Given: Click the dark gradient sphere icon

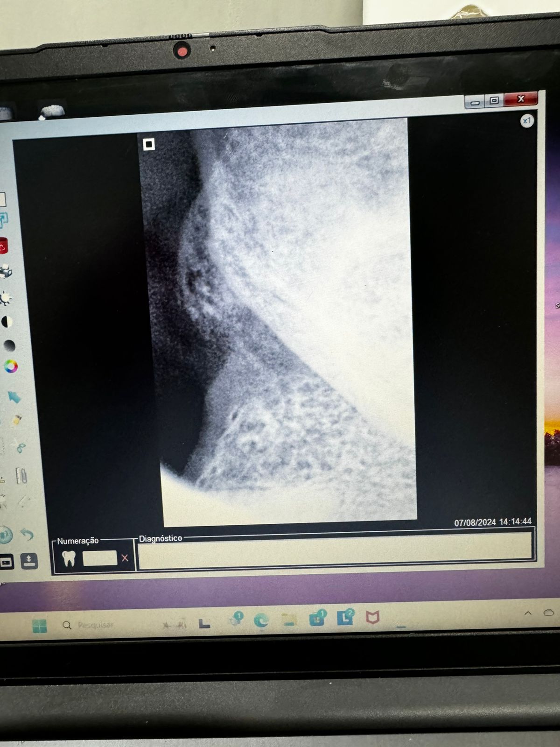Looking at the screenshot, I should point(9,345).
